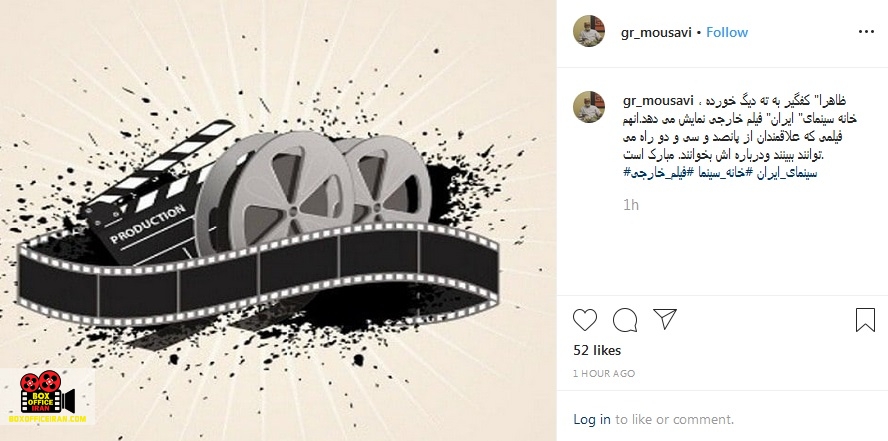Screen dimensions: 888x441
Task: Open gr_mousavi username in header
Action: (x=656, y=32)
